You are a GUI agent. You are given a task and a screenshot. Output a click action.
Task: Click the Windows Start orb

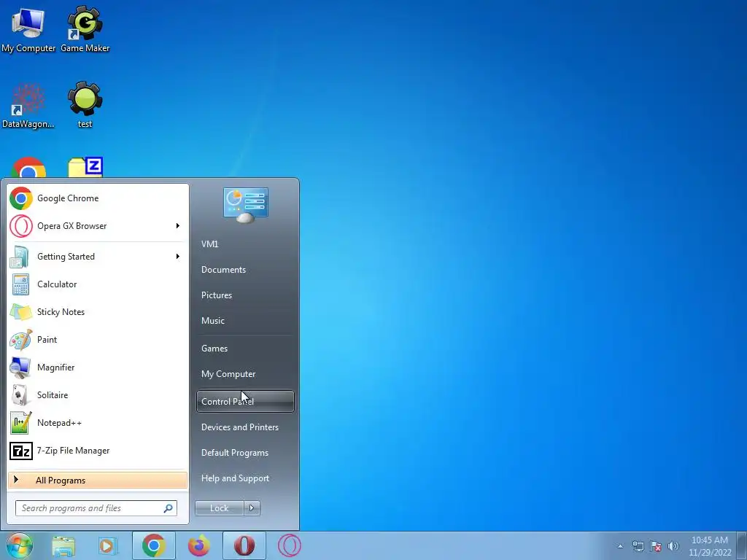(x=20, y=545)
